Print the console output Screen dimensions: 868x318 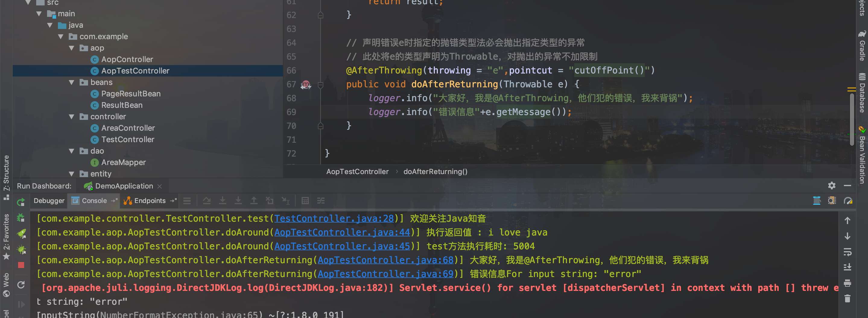coord(848,283)
